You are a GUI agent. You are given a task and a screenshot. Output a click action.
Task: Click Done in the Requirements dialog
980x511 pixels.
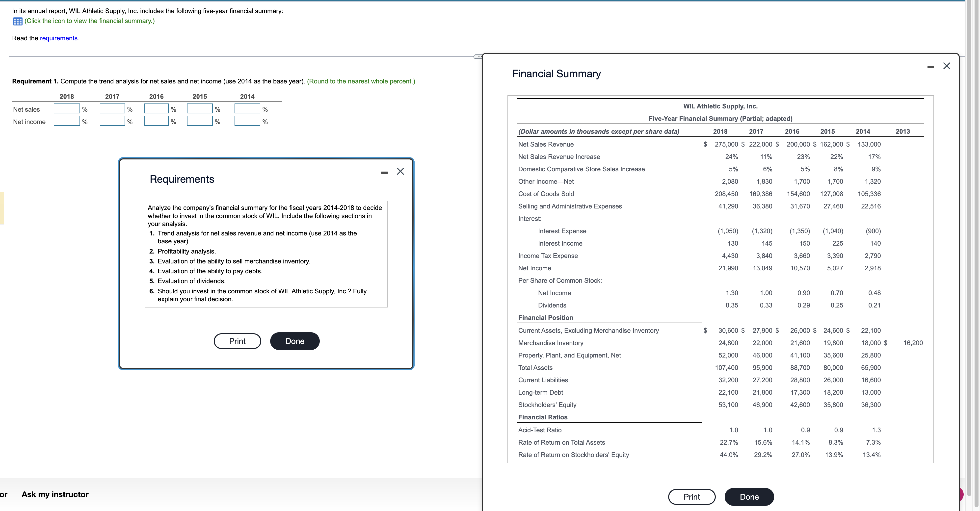[x=295, y=341]
